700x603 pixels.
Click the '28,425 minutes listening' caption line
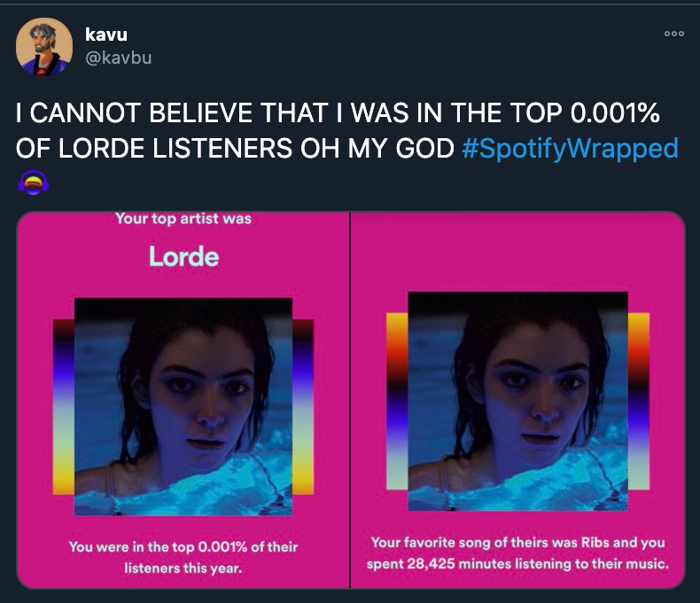517,564
